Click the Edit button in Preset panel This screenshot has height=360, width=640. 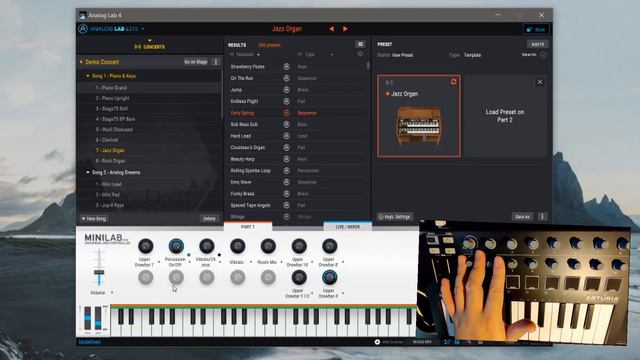538,44
